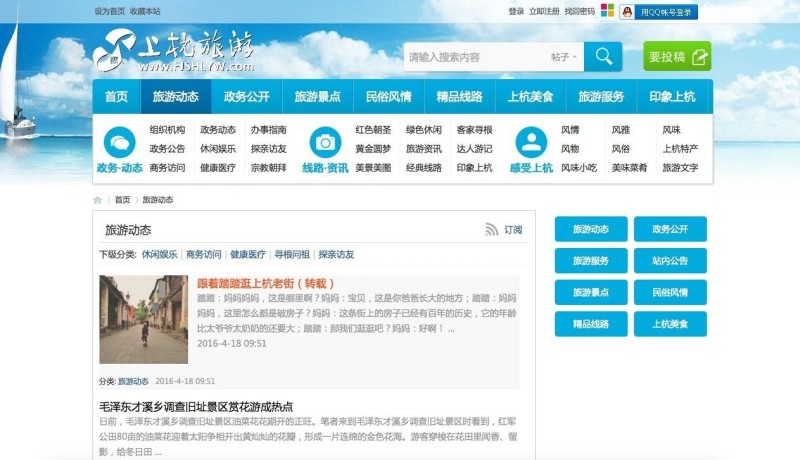This screenshot has height=460, width=800.
Task: Click the 休闲娱乐 subcategory link
Action: (x=159, y=254)
